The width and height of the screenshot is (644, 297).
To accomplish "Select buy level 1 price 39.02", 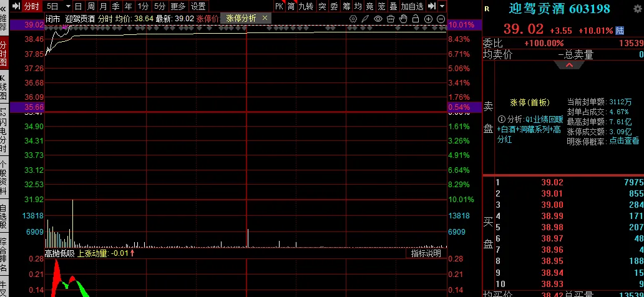I will [552, 182].
